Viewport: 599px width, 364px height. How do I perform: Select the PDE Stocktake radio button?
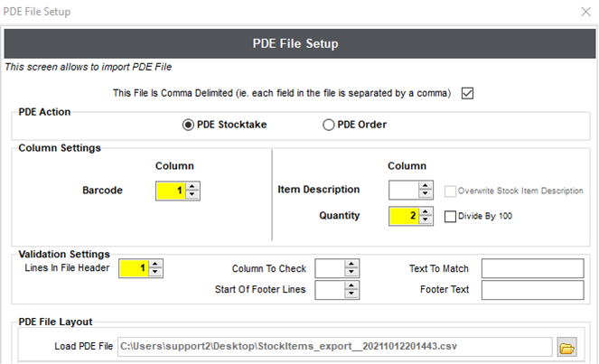point(188,125)
